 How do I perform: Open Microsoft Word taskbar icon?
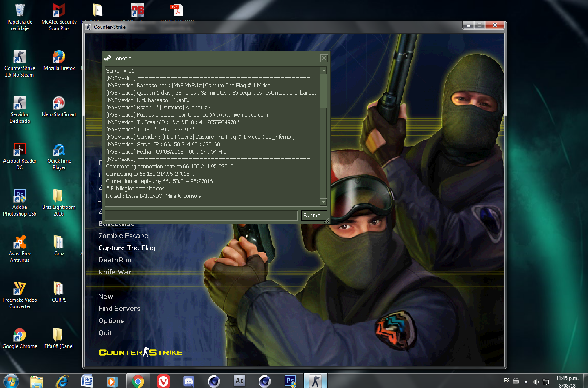[x=87, y=381]
